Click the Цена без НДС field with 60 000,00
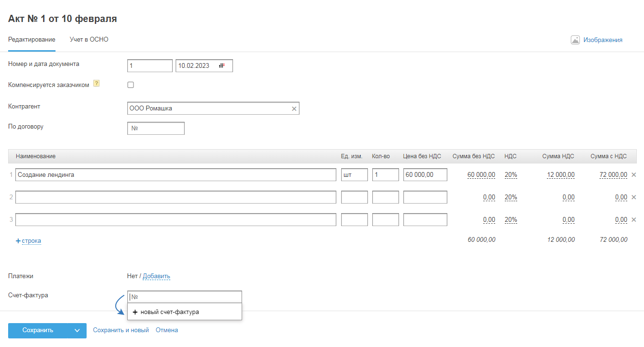The width and height of the screenshot is (644, 347). (x=425, y=175)
